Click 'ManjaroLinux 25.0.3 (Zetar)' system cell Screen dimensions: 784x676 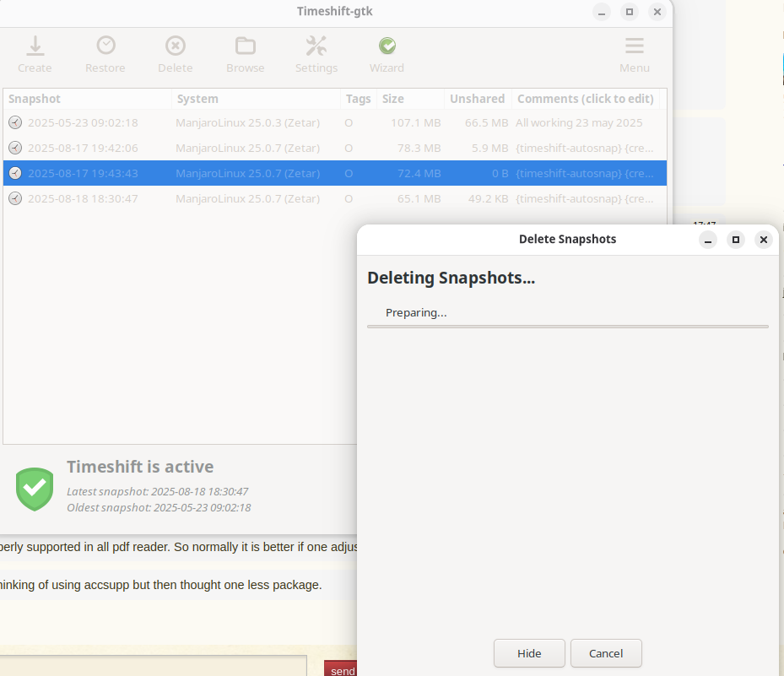(247, 122)
